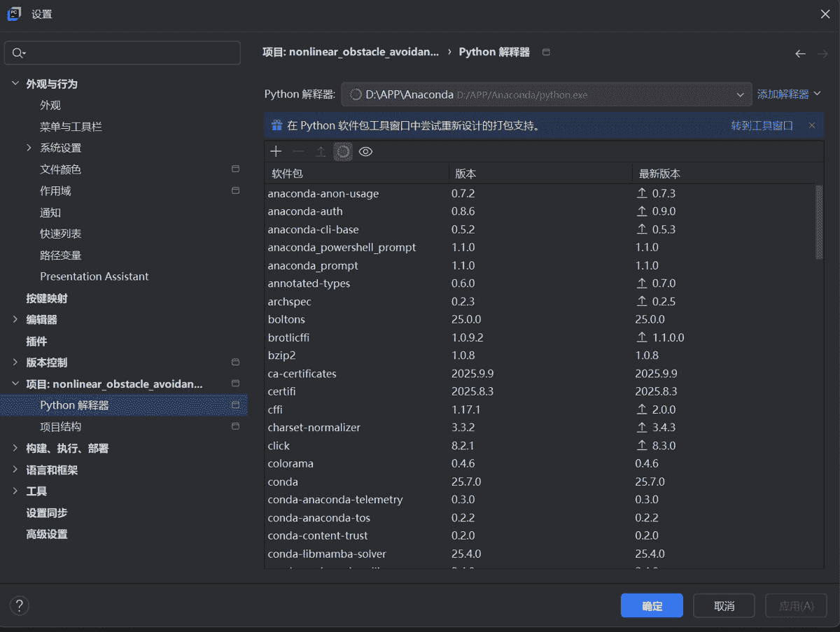
Task: Expand the 系统设置 tree node
Action: [x=29, y=148]
